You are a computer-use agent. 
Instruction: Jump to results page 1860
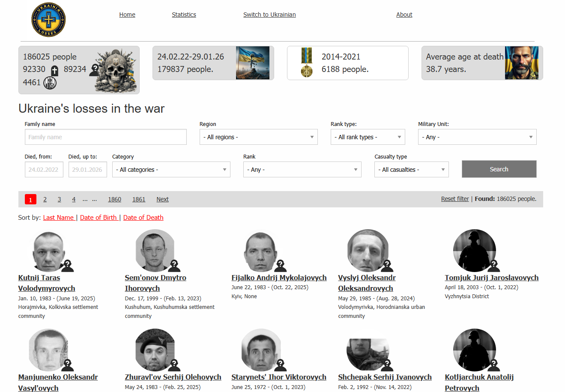[115, 199]
